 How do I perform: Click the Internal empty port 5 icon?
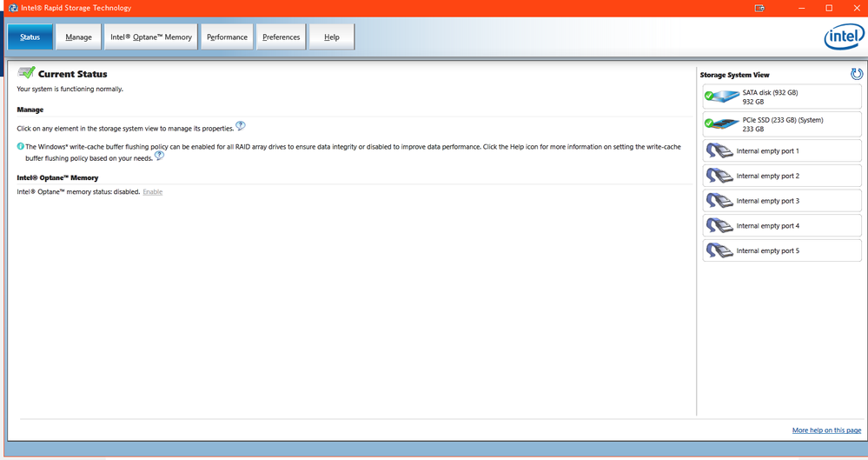(719, 250)
